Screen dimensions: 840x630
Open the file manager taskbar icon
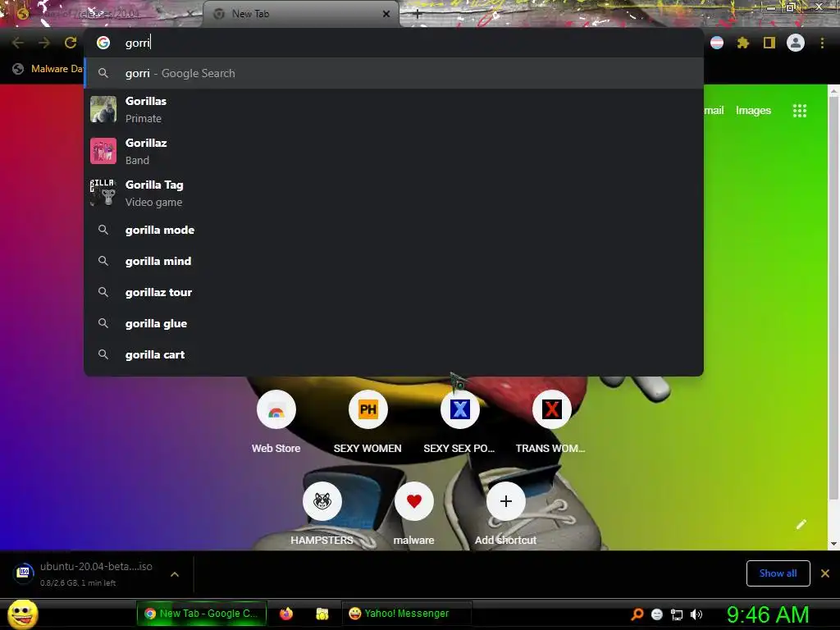pyautogui.click(x=322, y=614)
